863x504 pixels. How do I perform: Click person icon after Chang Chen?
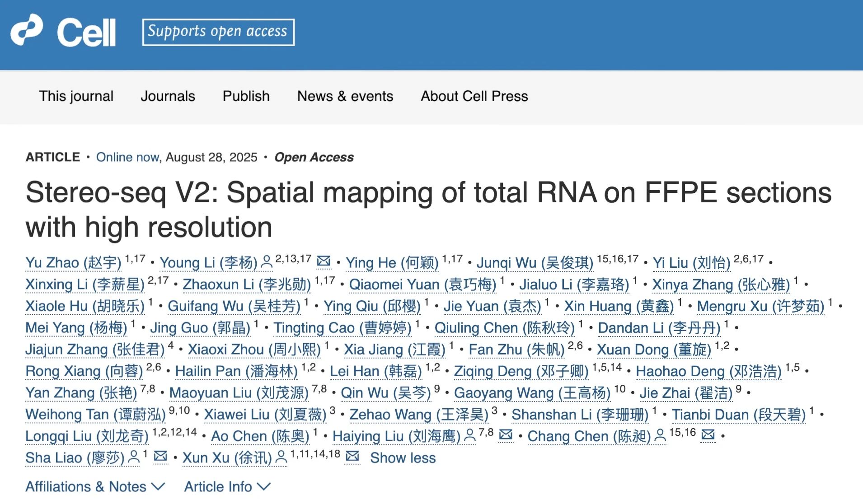[x=660, y=435]
